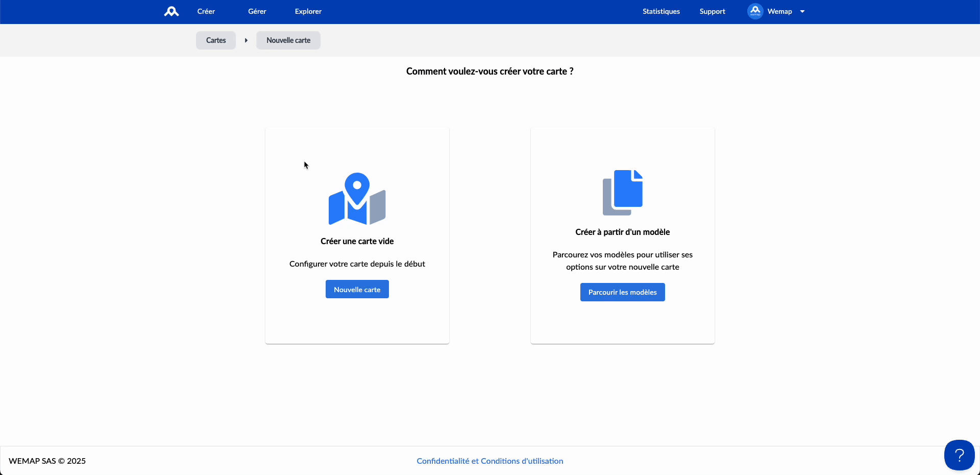Click the Créer à partir d'un modèle title
Viewport: 980px width, 475px height.
pyautogui.click(x=623, y=232)
